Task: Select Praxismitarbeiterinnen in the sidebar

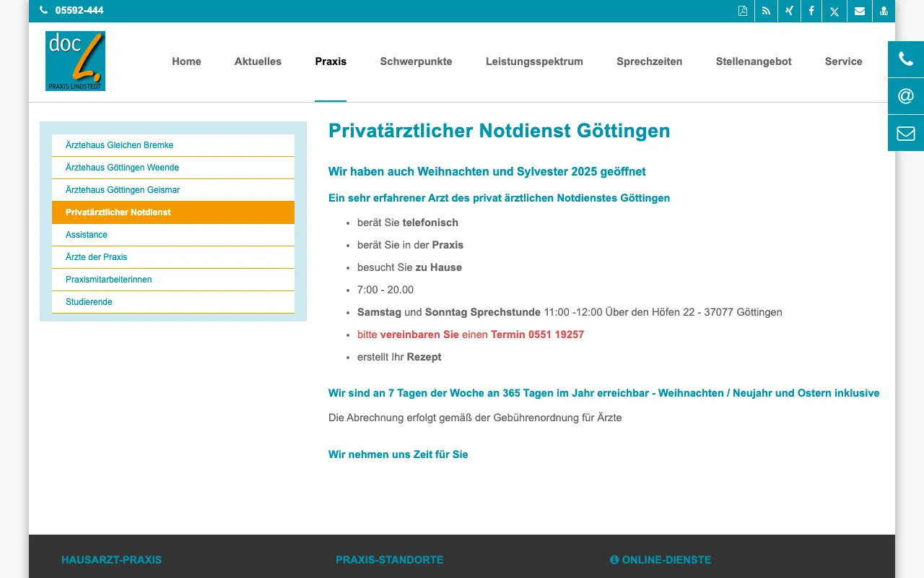Action: [108, 280]
